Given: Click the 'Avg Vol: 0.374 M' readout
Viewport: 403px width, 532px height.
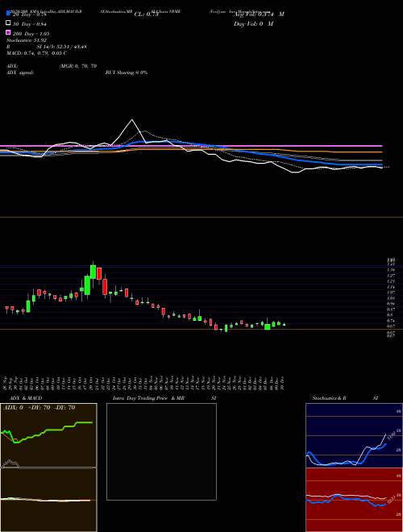Looking at the screenshot, I should [x=259, y=15].
